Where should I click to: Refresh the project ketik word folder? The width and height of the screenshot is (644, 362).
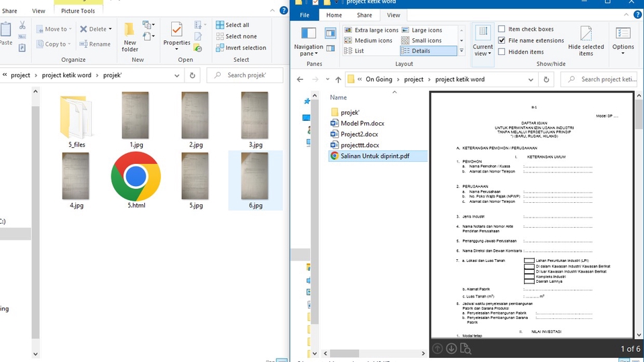point(546,79)
